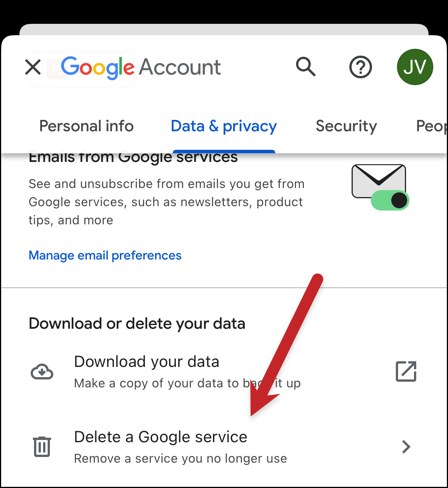
Task: Toggle the green email switch graphic
Action: tap(390, 200)
